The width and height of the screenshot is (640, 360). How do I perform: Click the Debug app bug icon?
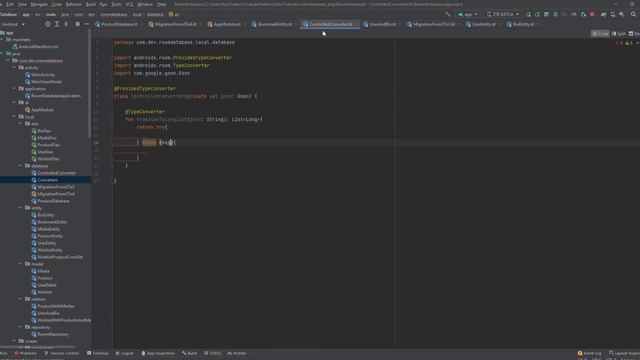[556, 14]
